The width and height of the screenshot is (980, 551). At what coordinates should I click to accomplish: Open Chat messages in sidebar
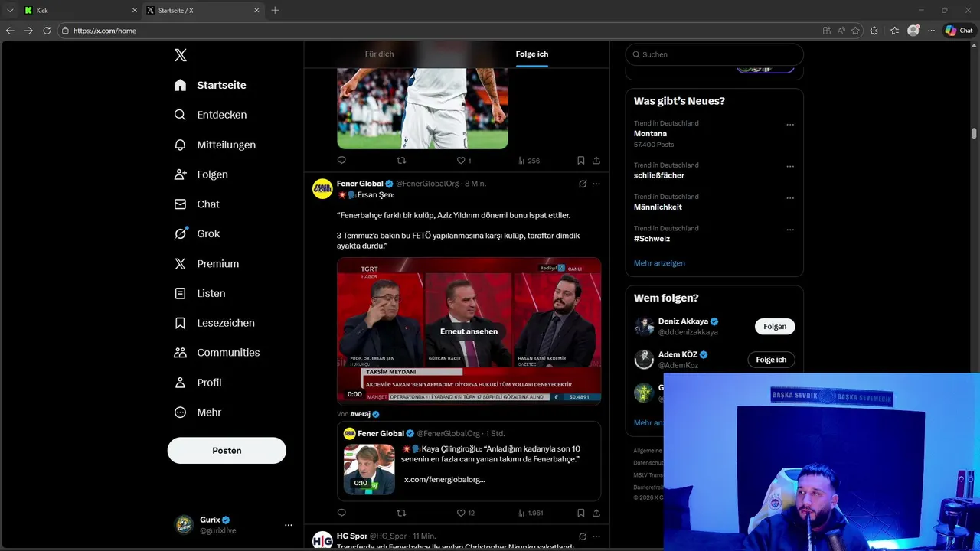pyautogui.click(x=197, y=204)
